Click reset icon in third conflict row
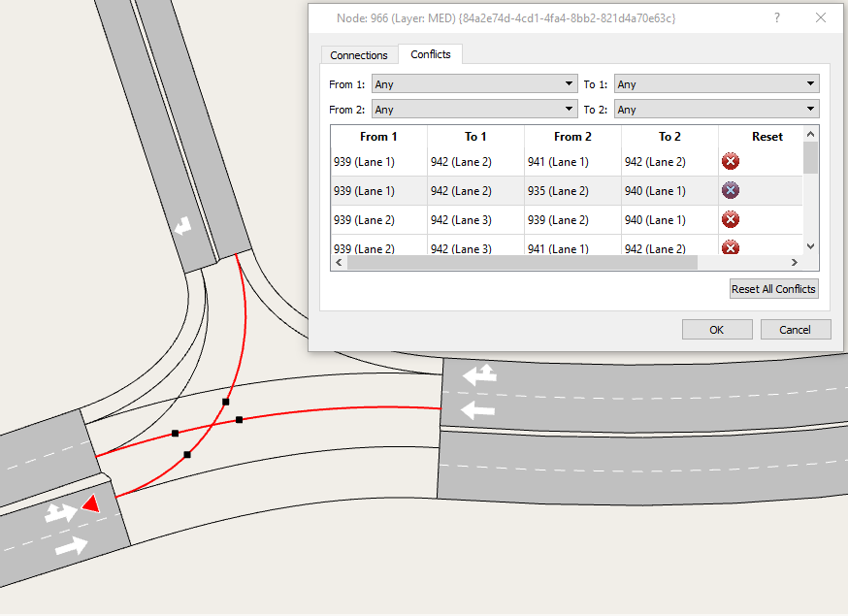Viewport: 848px width, 616px height. click(x=731, y=220)
